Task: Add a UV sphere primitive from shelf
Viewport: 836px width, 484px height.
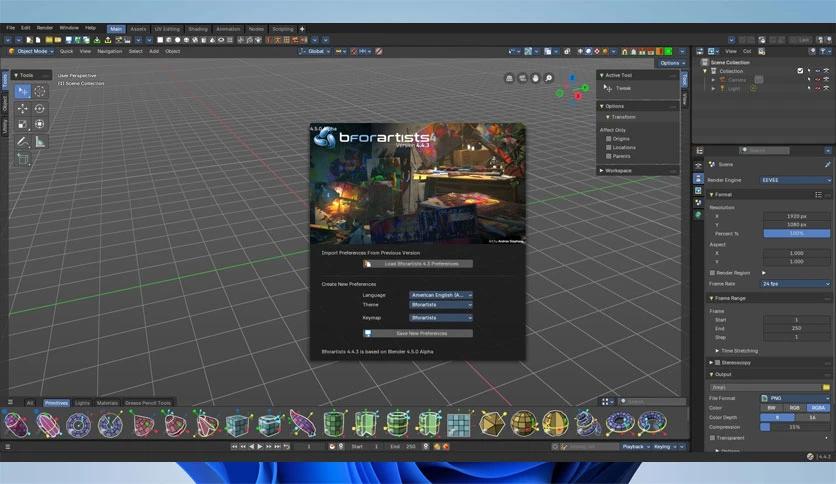Action: [524, 424]
